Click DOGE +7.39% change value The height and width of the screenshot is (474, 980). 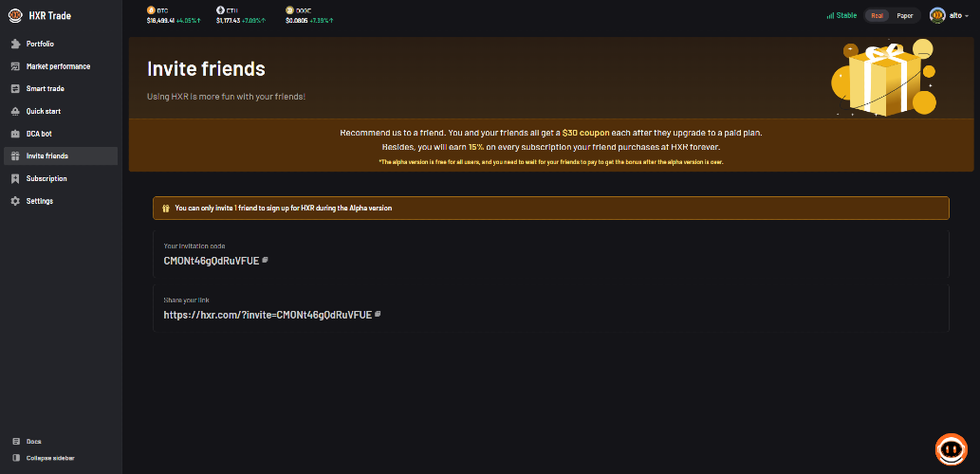pyautogui.click(x=322, y=21)
